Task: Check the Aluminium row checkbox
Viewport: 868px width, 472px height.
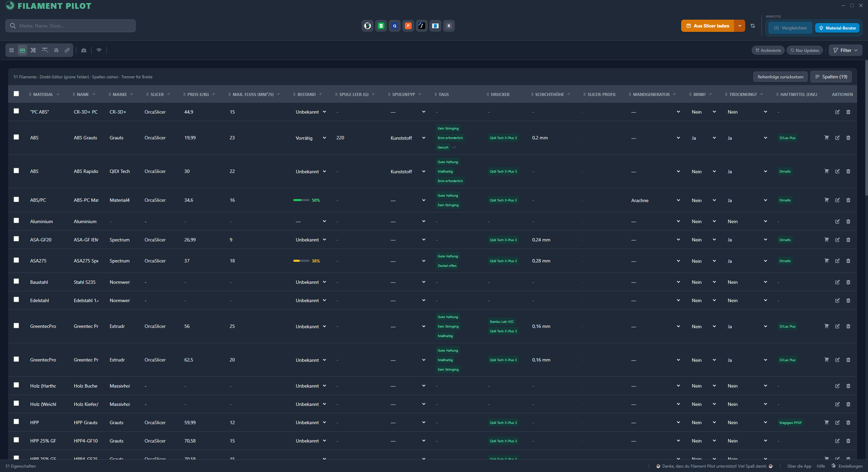Action: (x=16, y=220)
